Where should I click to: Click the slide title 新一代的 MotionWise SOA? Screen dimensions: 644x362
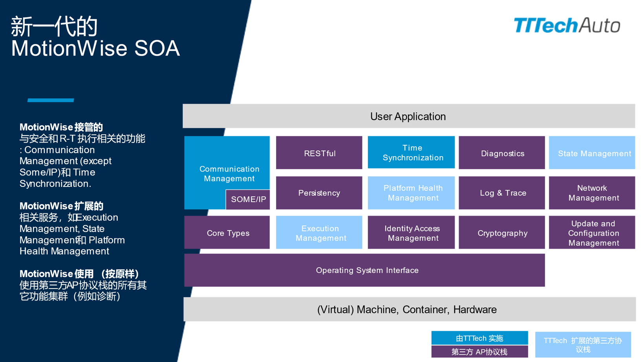[95, 37]
